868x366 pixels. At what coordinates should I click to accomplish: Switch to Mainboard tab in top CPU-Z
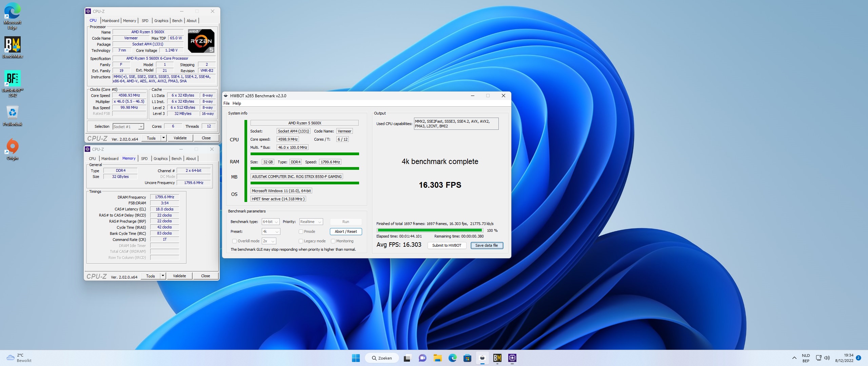[x=111, y=21]
